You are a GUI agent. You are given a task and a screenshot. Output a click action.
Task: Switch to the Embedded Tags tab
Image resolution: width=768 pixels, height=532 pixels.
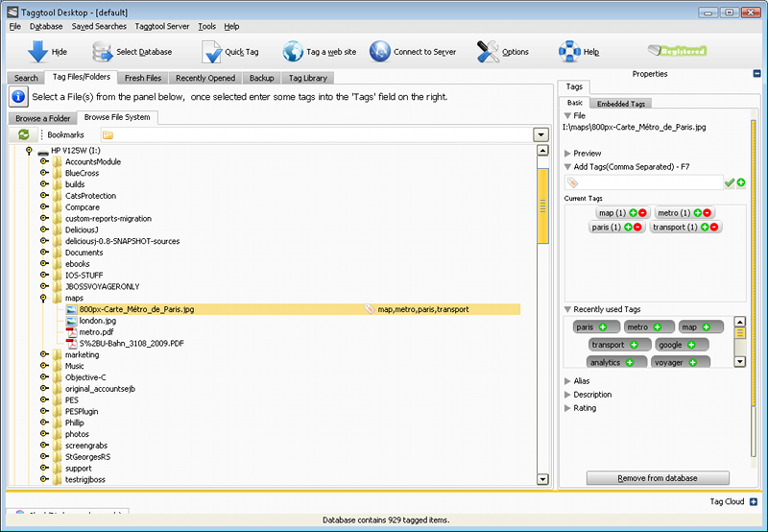coord(620,104)
